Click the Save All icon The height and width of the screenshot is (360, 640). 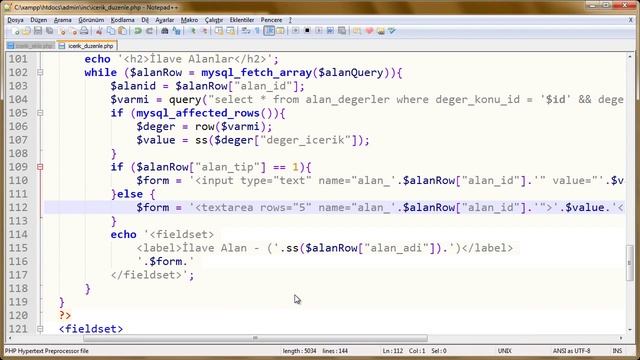[x=49, y=31]
